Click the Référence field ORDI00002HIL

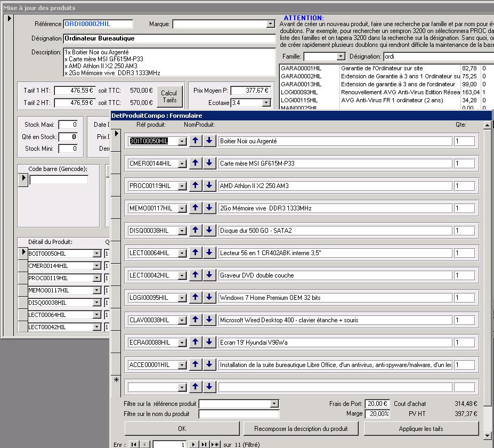pyautogui.click(x=98, y=24)
